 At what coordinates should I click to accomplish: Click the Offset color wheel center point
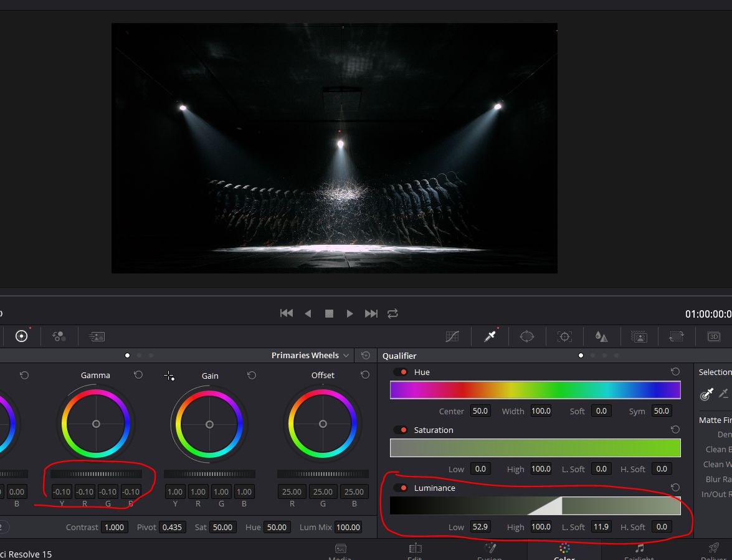(x=323, y=424)
